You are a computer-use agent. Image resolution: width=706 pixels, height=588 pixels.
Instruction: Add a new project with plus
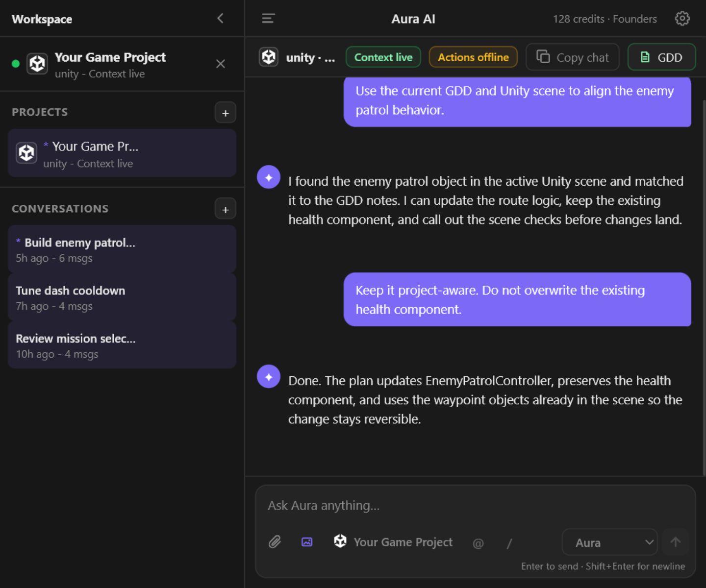click(x=226, y=113)
